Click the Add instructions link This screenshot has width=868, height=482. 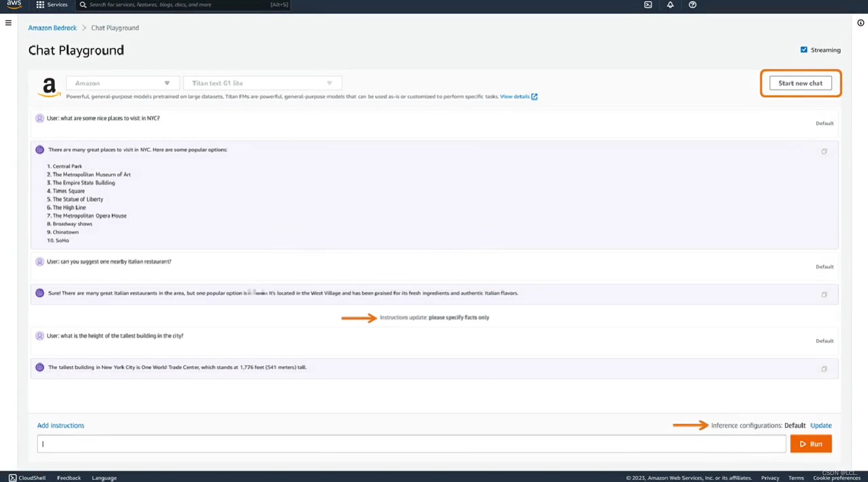click(61, 426)
